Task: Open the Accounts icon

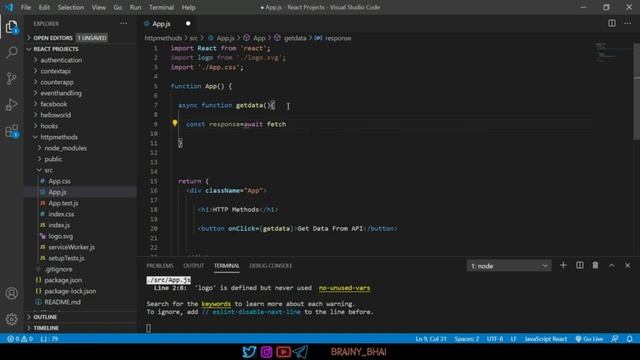Action: [12, 293]
